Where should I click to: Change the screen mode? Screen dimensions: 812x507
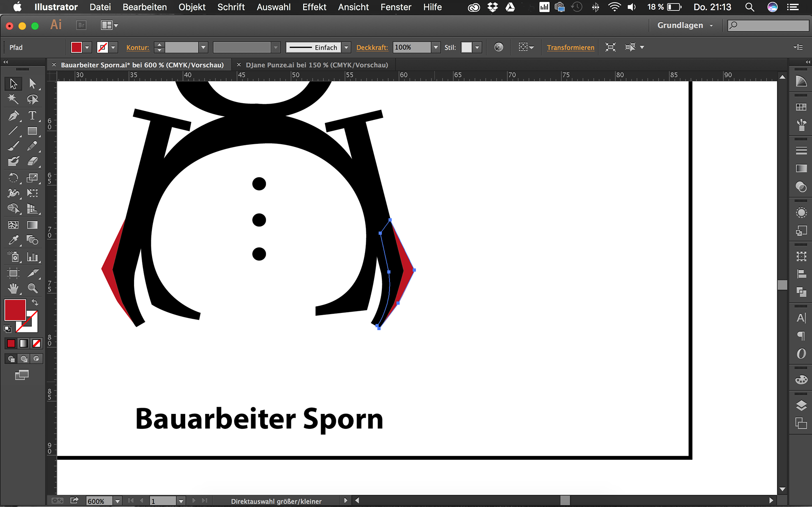22,375
